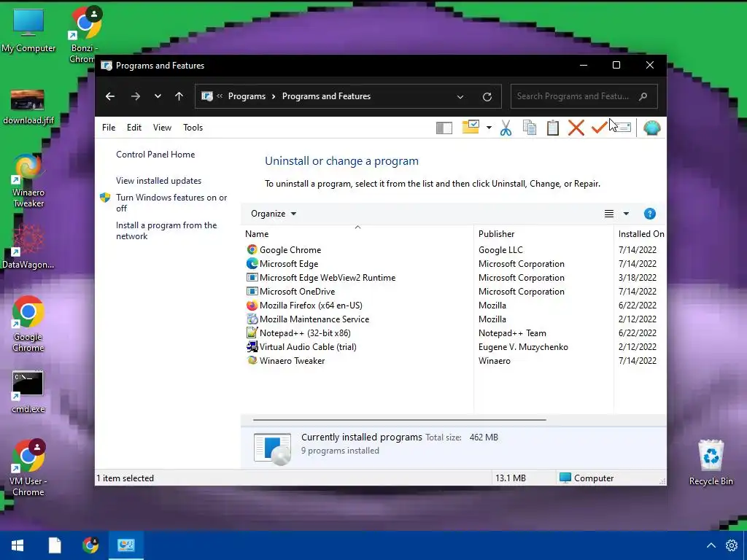Viewport: 747px width, 560px height.
Task: Open the Tools menu
Action: coord(193,128)
